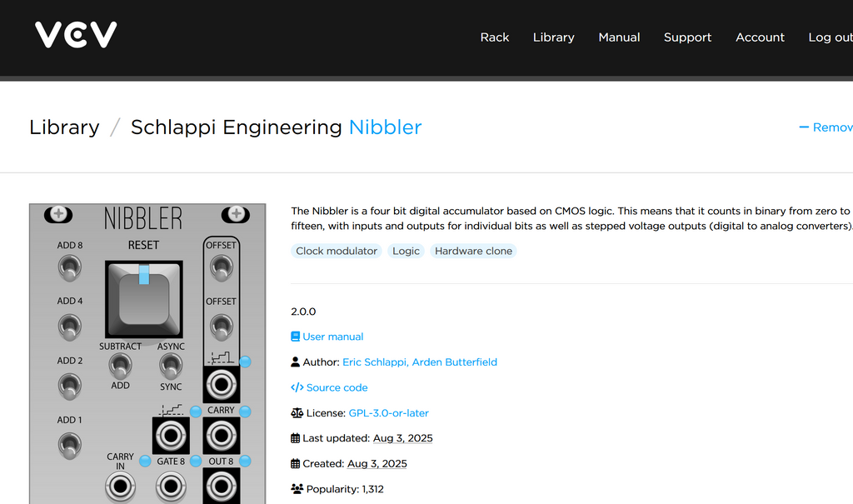
Task: Click the calendar icon beside Last updated
Action: point(296,438)
